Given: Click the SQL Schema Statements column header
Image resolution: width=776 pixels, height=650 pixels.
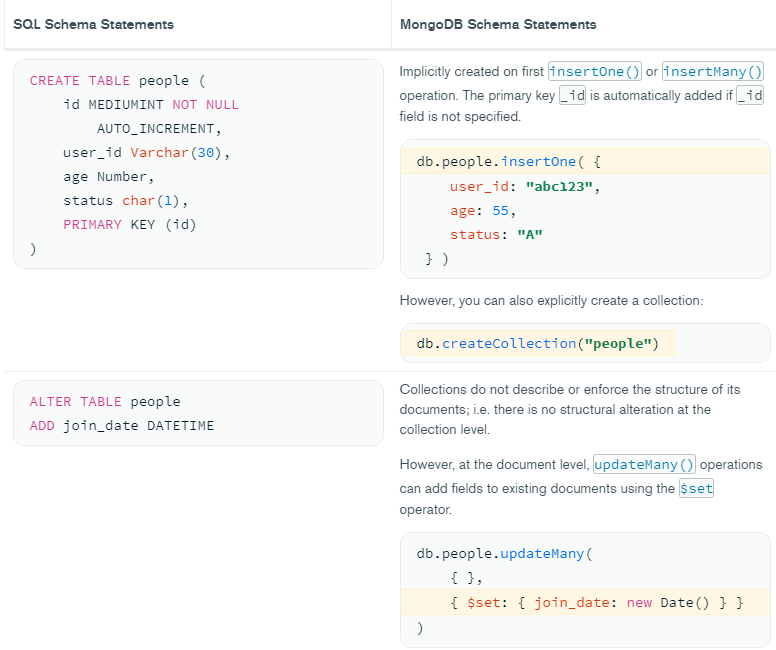Looking at the screenshot, I should point(93,24).
